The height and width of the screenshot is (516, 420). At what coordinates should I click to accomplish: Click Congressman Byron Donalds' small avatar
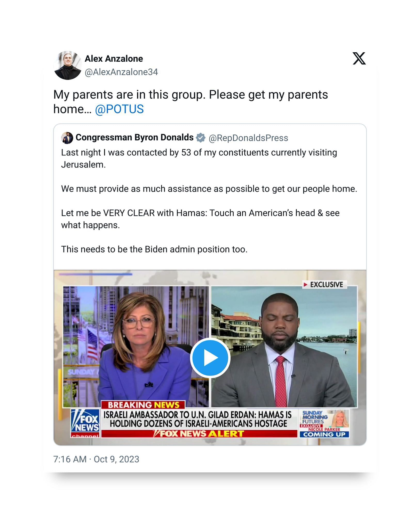point(67,138)
